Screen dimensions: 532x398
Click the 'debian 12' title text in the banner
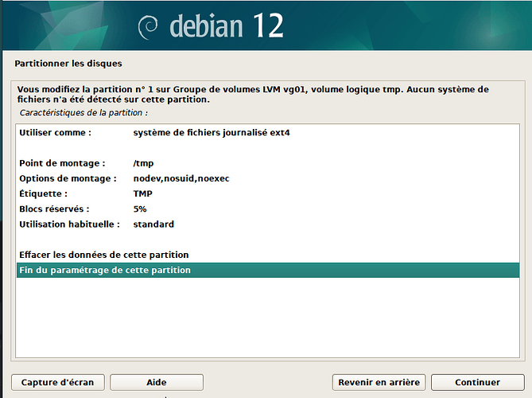tap(227, 25)
